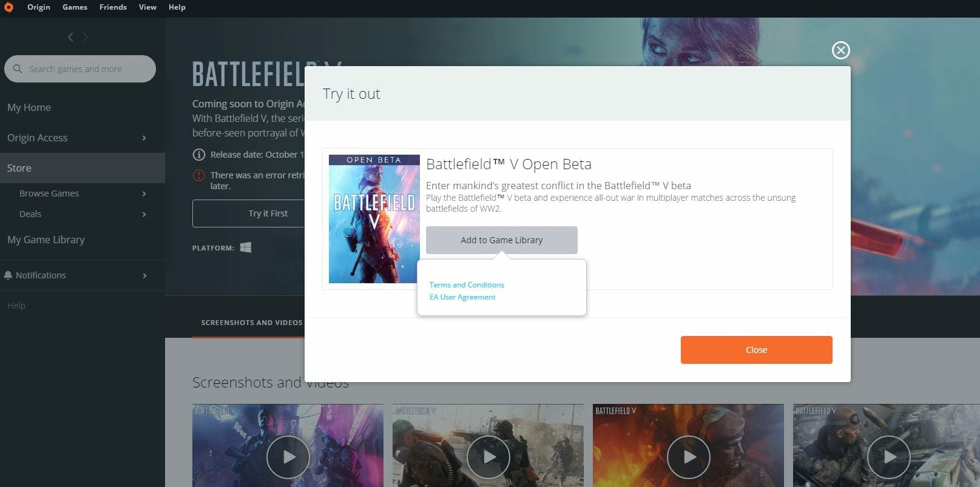Viewport: 980px width, 487px height.
Task: Open the Help menu in menu bar
Action: click(177, 7)
